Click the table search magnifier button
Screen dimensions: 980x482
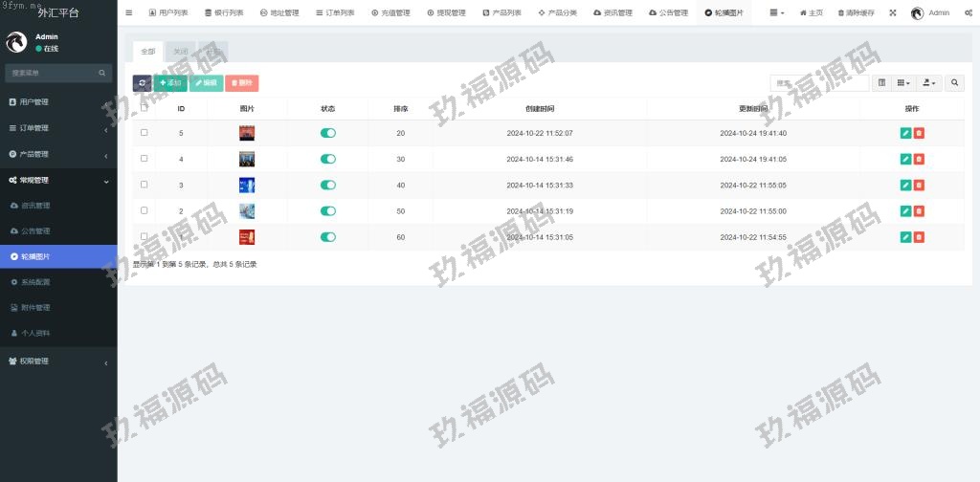pyautogui.click(x=954, y=83)
